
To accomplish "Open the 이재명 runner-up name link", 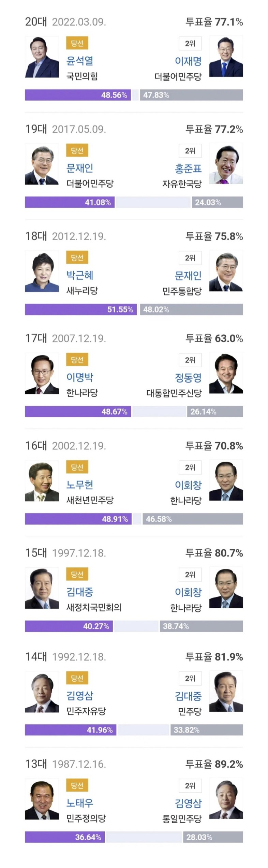I will point(188,61).
